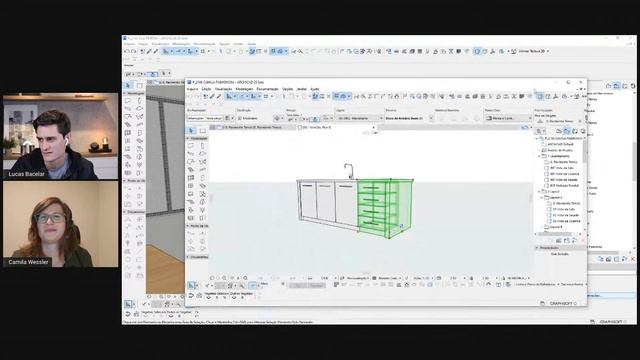
Task: Click the element ID field in info box
Action: click(205, 118)
